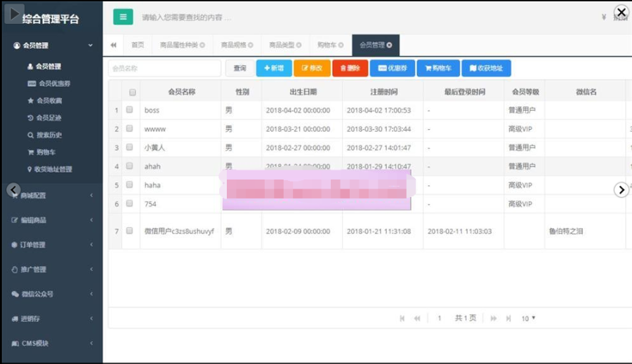Click the 收获地址 button
This screenshot has height=364, width=632.
click(486, 68)
